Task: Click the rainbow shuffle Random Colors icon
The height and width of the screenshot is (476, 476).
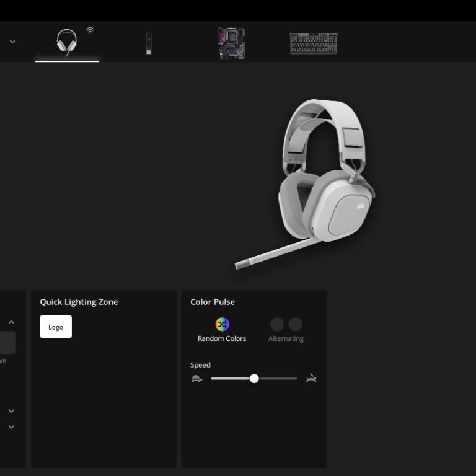Action: point(222,324)
